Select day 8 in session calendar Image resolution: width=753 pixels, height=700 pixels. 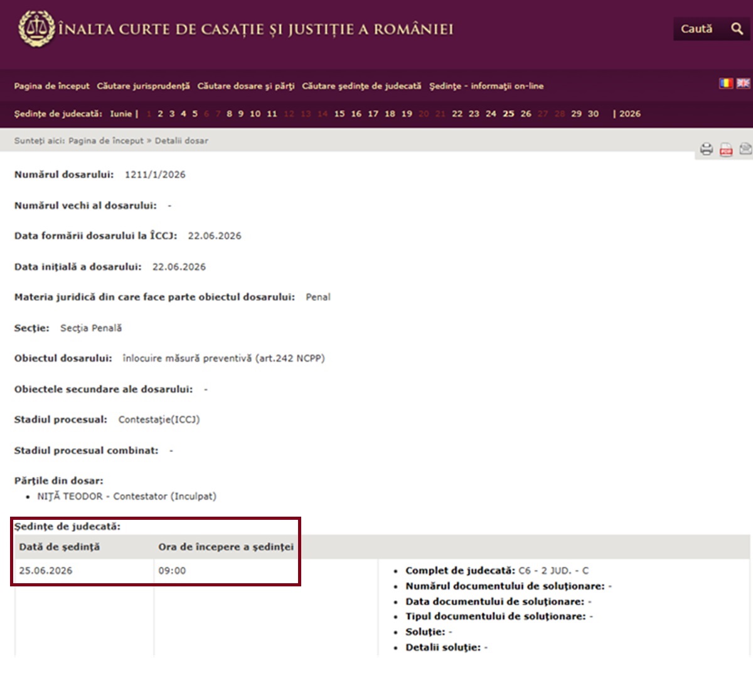point(229,114)
